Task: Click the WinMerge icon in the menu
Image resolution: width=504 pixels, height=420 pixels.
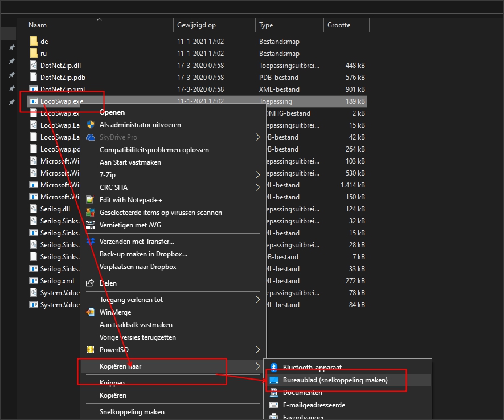Action: coord(90,312)
